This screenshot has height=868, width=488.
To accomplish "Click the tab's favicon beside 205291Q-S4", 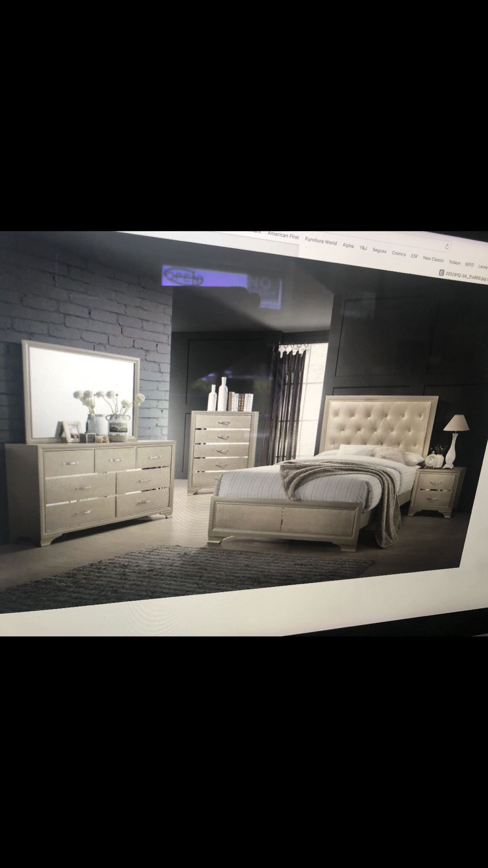I will (x=442, y=272).
